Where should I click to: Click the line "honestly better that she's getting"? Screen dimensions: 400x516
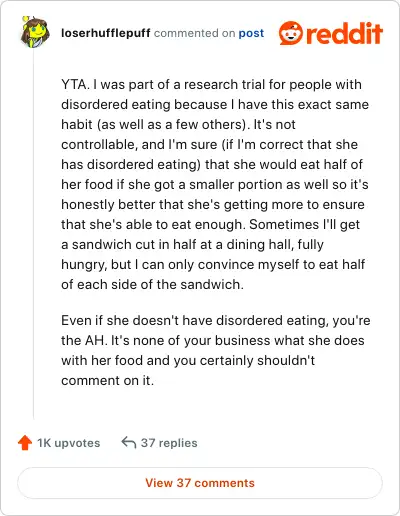(213, 205)
